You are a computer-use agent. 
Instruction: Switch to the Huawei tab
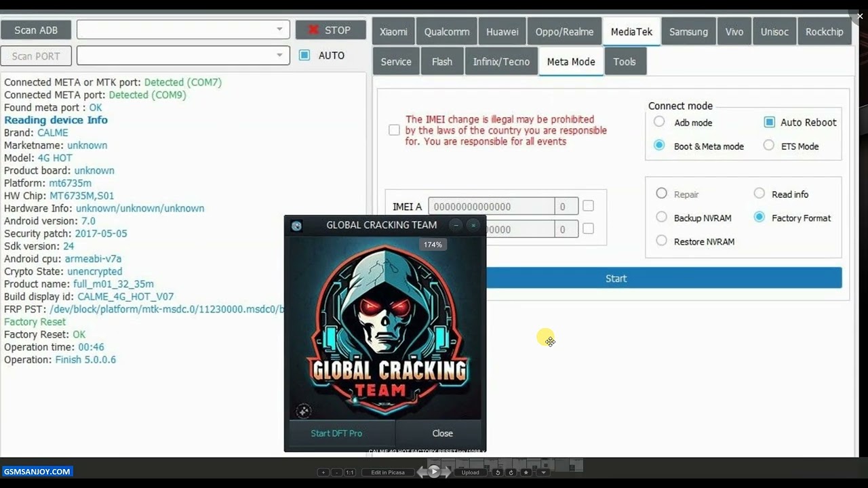coord(502,32)
